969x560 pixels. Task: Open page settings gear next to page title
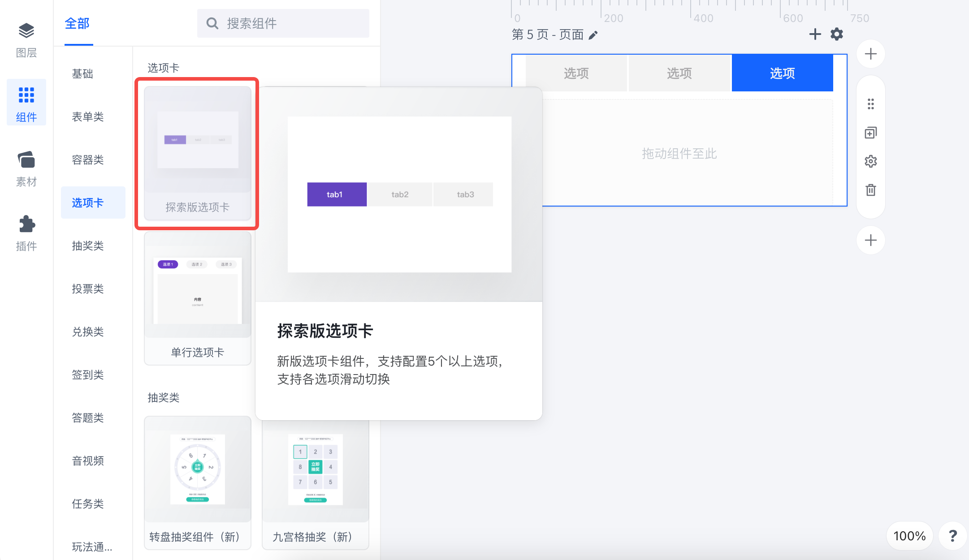pos(837,34)
